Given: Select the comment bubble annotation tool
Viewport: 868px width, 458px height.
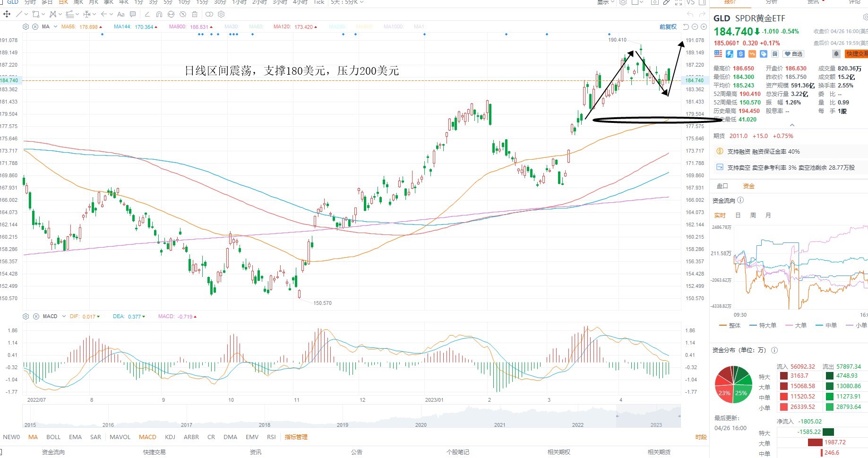Looking at the screenshot, I should pos(133,14).
